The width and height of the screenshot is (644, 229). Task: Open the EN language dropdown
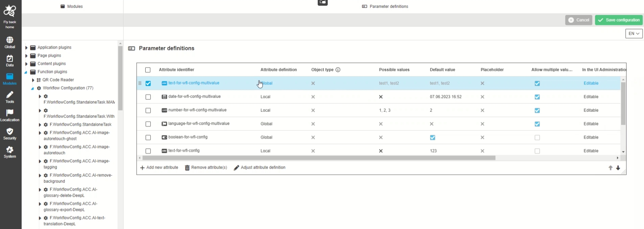(x=634, y=34)
